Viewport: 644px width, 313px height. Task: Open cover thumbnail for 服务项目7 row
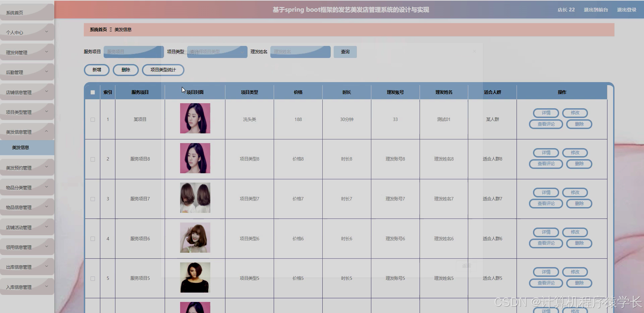coord(195,198)
